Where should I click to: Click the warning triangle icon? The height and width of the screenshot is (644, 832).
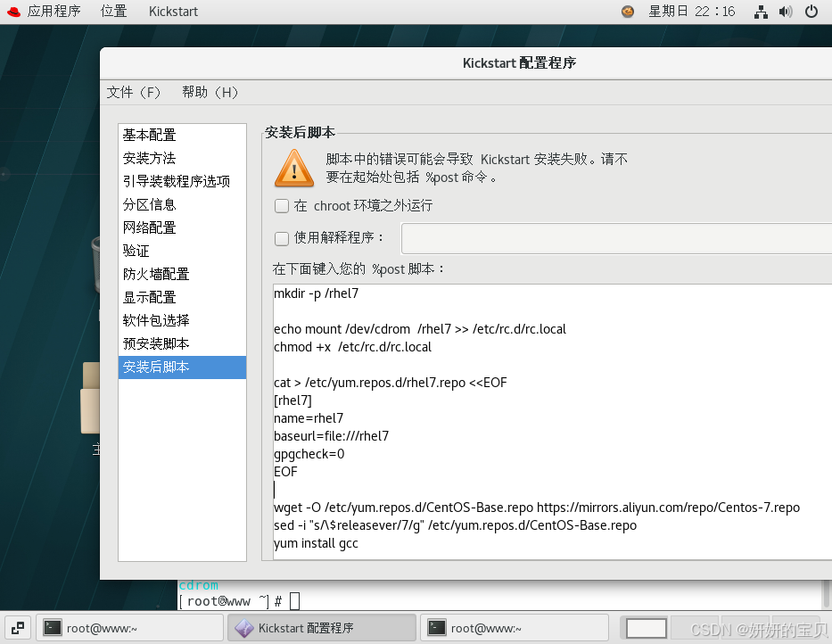tap(294, 169)
